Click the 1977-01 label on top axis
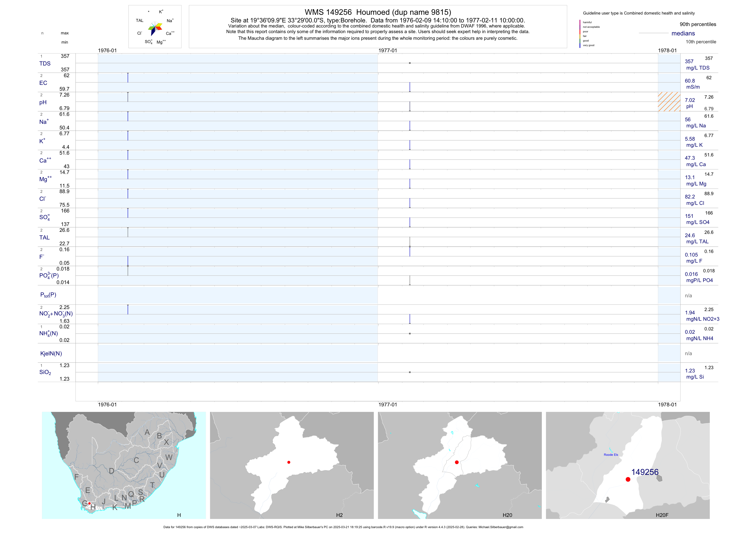Viewport: 756px width, 535px height. point(388,50)
